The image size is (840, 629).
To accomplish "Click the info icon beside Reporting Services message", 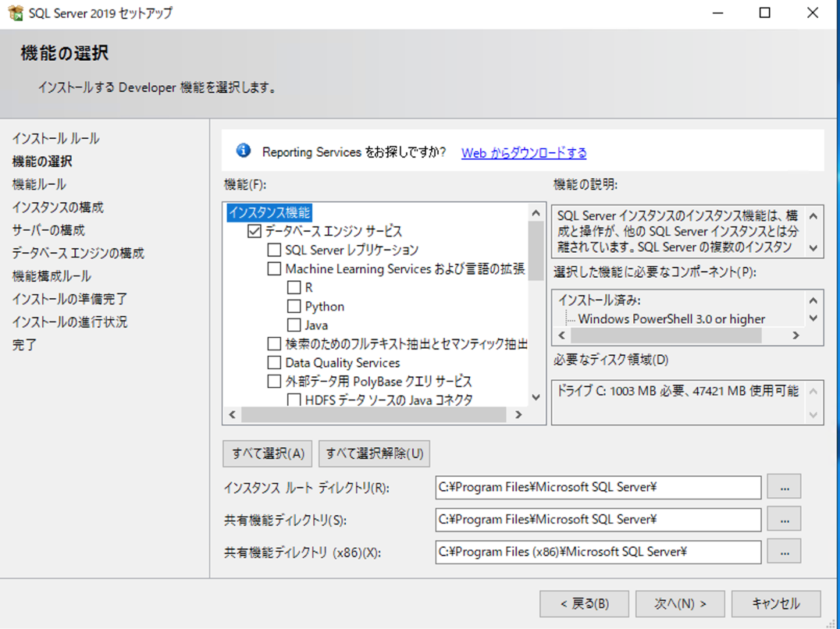I will 243,151.
